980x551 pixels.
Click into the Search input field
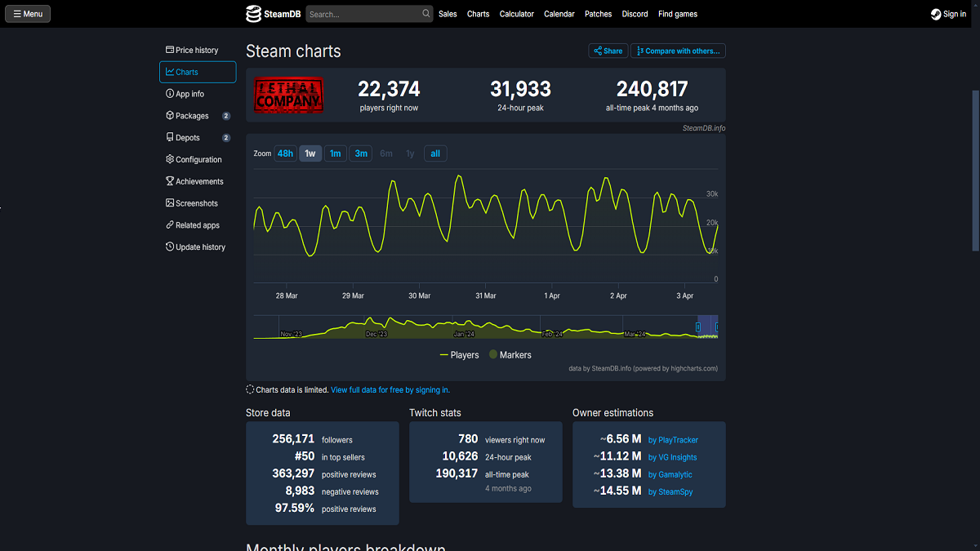(363, 14)
